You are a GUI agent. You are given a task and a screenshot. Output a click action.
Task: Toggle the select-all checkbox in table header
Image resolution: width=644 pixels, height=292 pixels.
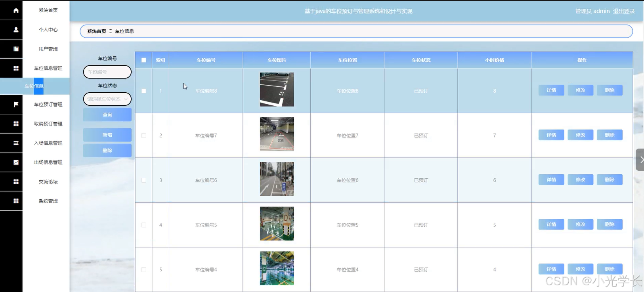coord(144,60)
